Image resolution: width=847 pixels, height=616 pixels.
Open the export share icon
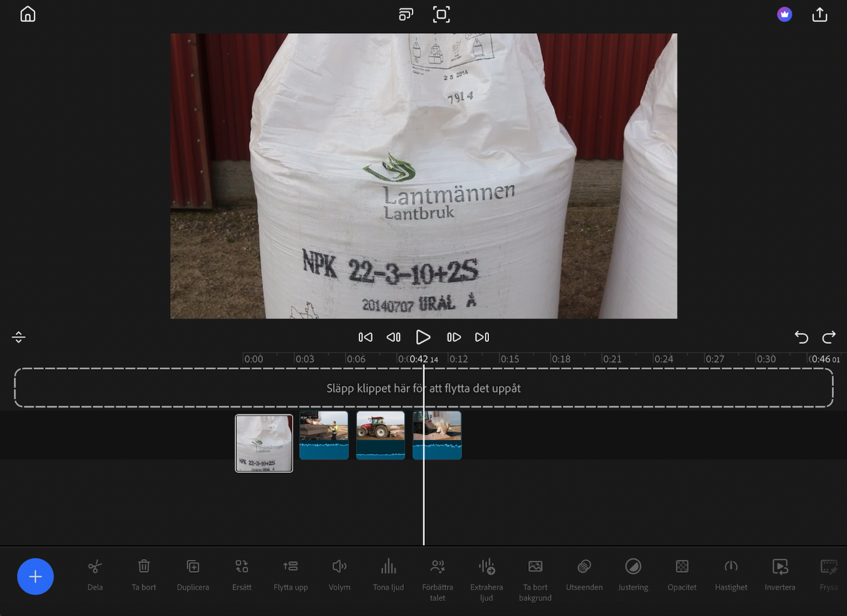pos(819,14)
